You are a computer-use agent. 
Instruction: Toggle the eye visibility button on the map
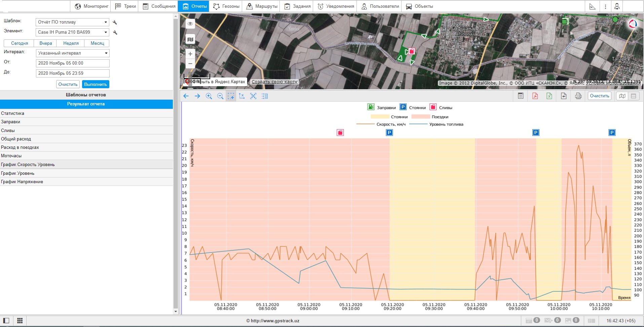190,24
